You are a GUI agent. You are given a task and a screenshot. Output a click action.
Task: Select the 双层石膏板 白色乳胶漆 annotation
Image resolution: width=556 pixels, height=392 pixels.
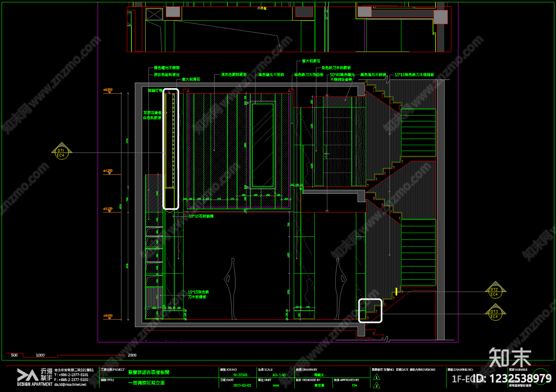click(152, 115)
